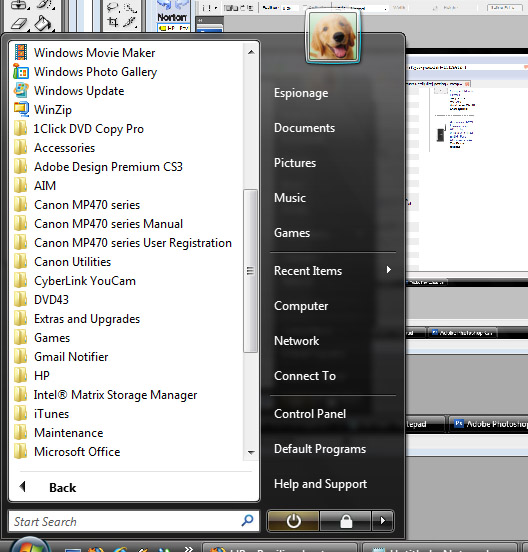Click the folder icon beside Canon Utilities

pyautogui.click(x=20, y=261)
